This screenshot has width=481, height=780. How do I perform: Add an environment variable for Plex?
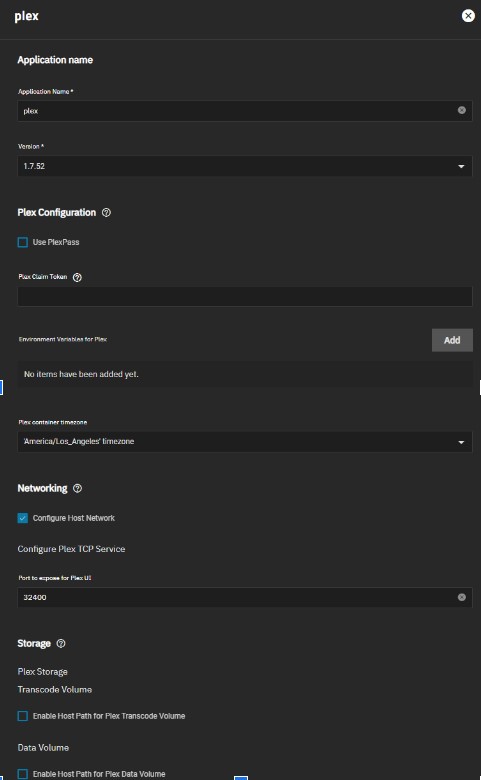click(452, 340)
